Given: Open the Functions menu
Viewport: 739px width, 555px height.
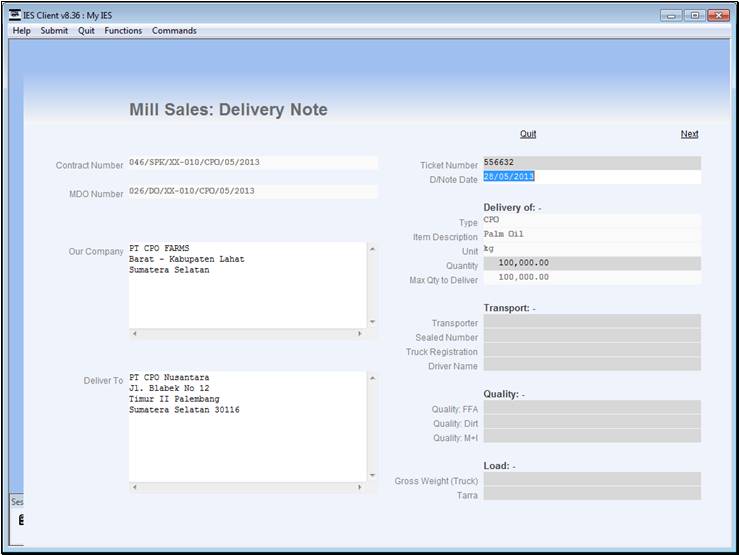Looking at the screenshot, I should pyautogui.click(x=123, y=31).
